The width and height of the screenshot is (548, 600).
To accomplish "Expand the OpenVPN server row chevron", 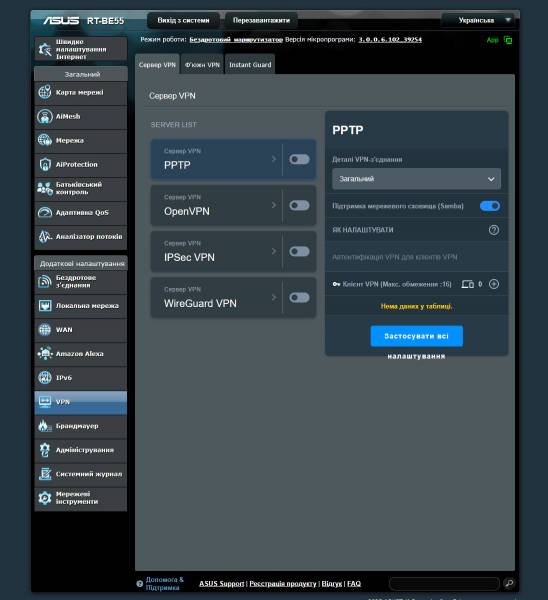I will tap(274, 205).
